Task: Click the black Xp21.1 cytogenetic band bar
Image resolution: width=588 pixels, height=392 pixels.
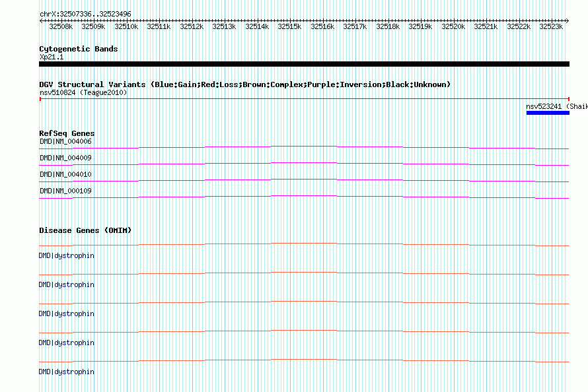Action: click(x=304, y=65)
